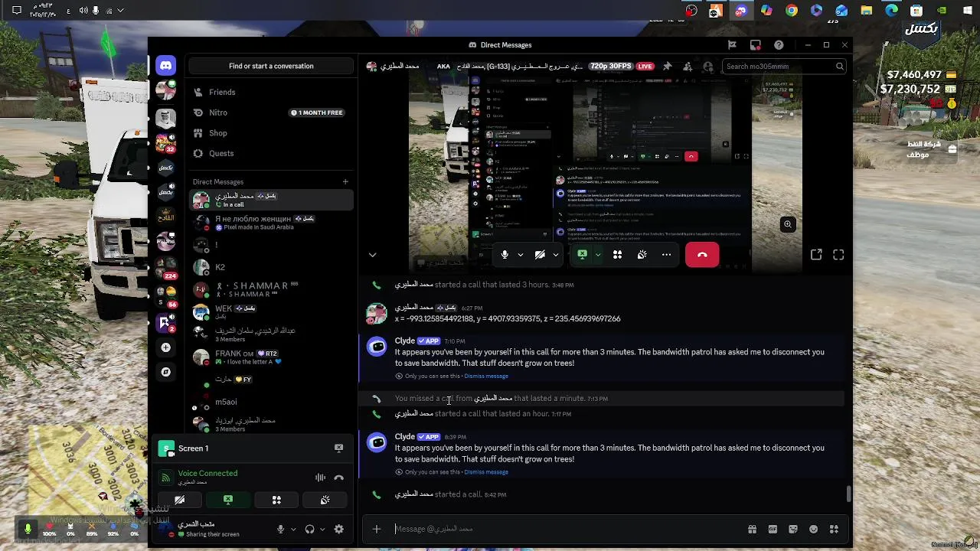Open sticker picker
Screen dimensions: 980x551
[793, 529]
